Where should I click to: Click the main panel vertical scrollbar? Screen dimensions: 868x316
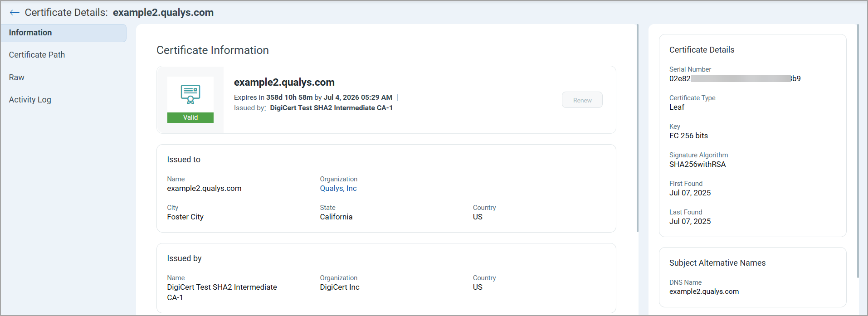click(638, 128)
